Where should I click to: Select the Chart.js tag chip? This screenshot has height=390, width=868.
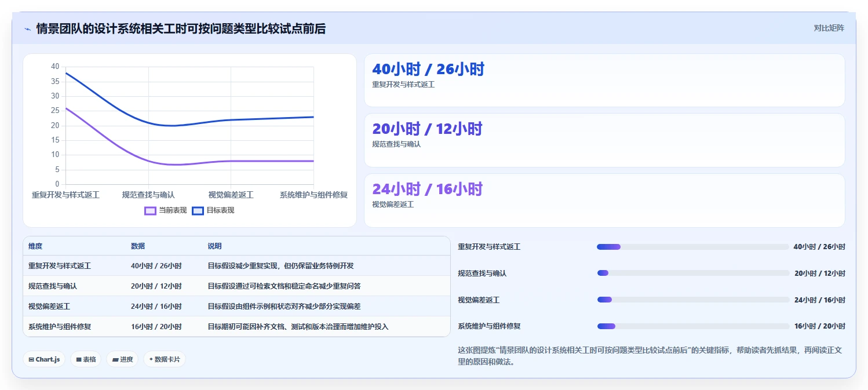tap(44, 359)
